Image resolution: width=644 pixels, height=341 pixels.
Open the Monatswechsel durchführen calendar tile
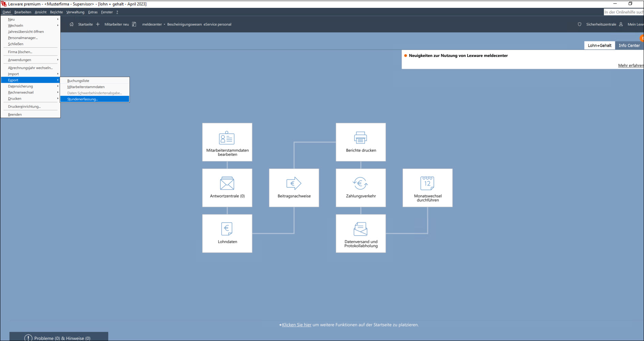428,188
